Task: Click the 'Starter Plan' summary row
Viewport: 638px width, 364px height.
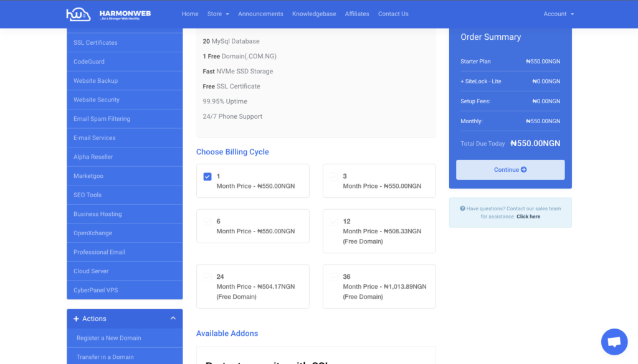Action: (x=510, y=62)
